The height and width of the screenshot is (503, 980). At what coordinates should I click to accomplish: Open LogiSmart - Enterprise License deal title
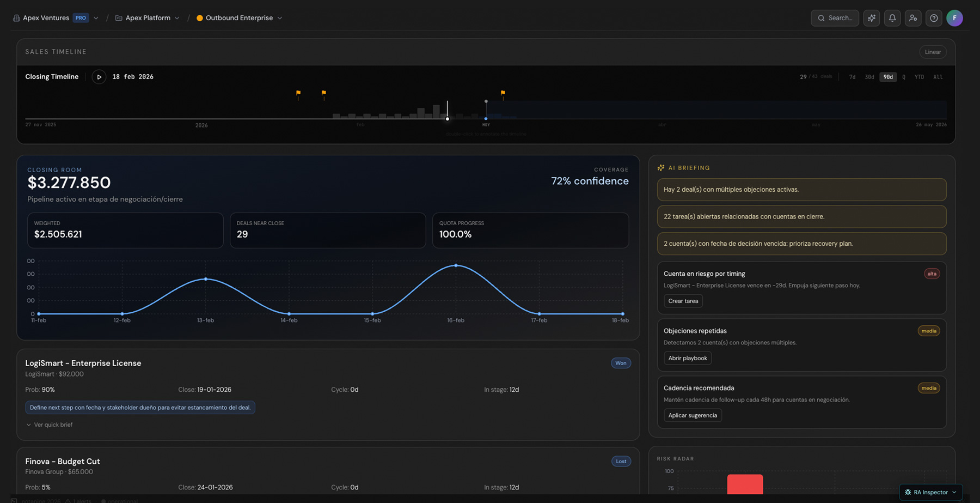tap(83, 363)
